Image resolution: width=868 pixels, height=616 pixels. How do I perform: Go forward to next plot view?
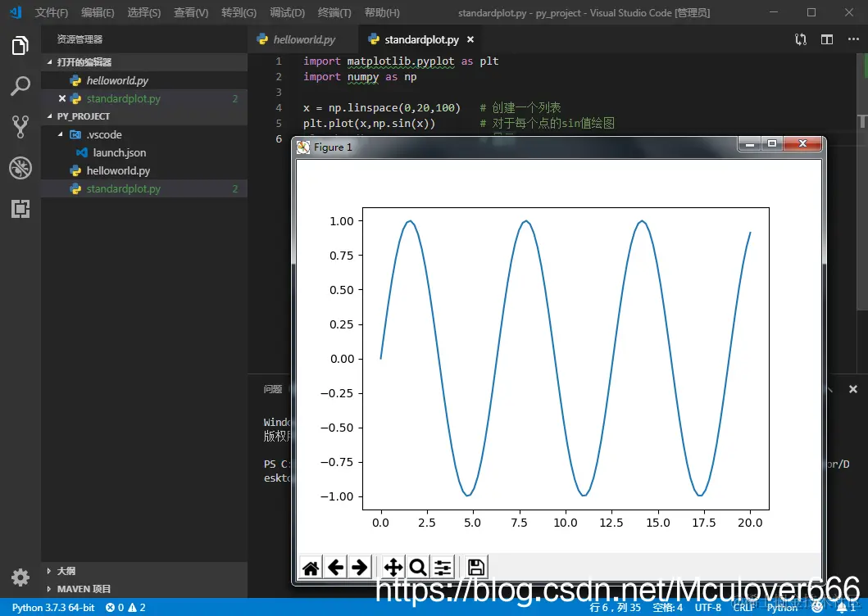click(359, 568)
